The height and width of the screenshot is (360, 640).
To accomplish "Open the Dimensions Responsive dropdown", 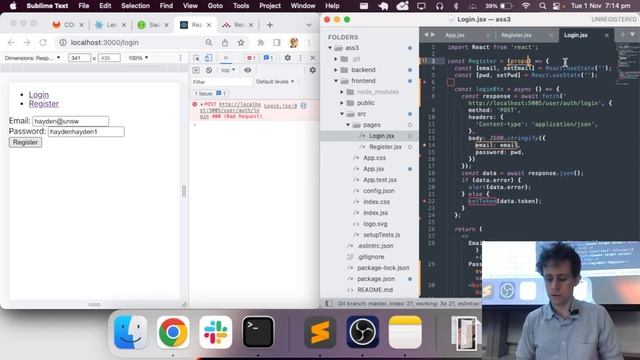I will pyautogui.click(x=32, y=58).
